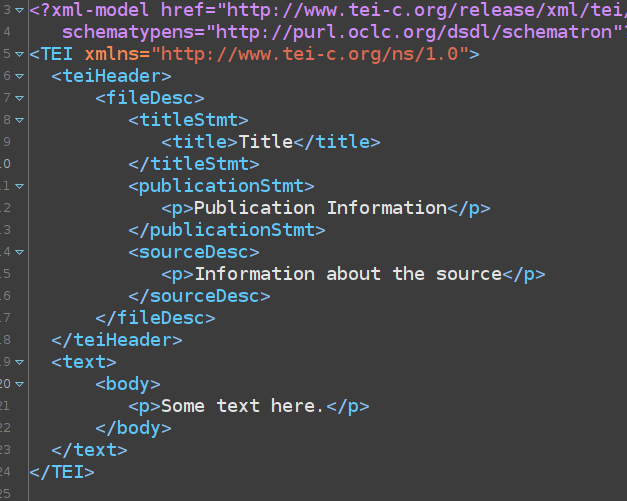Viewport: 627px width, 501px height.
Task: Click the closing </fileDesc> tag
Action: coord(155,318)
